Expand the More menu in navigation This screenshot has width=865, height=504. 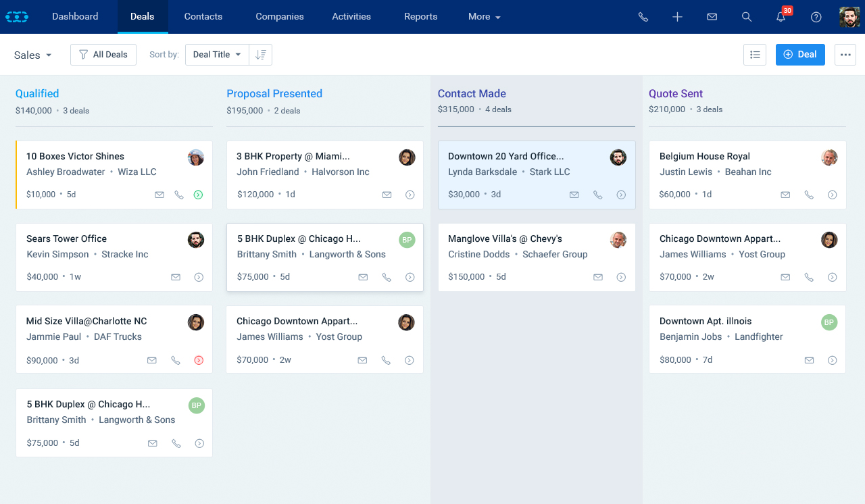485,17
